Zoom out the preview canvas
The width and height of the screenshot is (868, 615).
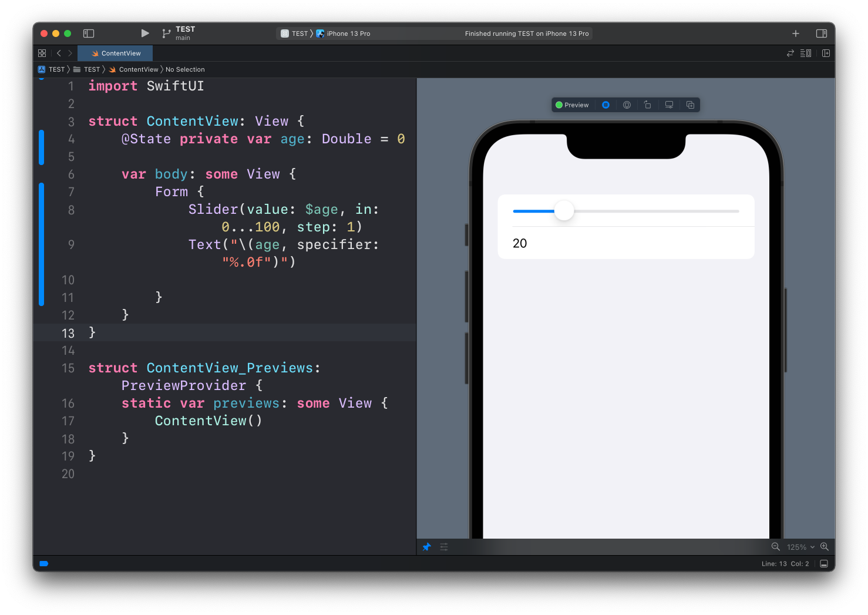775,547
